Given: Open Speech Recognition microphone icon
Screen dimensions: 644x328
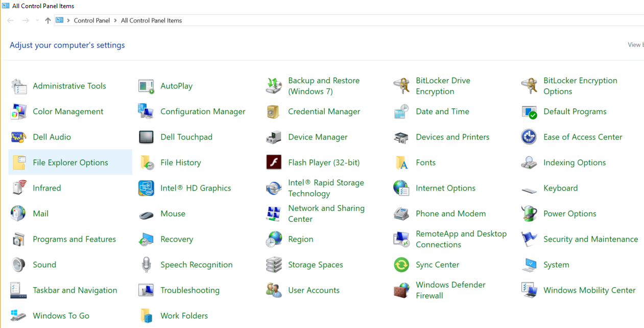Looking at the screenshot, I should pyautogui.click(x=147, y=265).
